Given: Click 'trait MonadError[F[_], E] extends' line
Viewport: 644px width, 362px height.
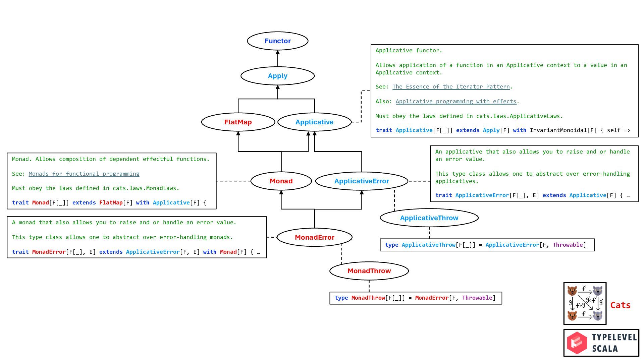Looking at the screenshot, I should pyautogui.click(x=136, y=252).
